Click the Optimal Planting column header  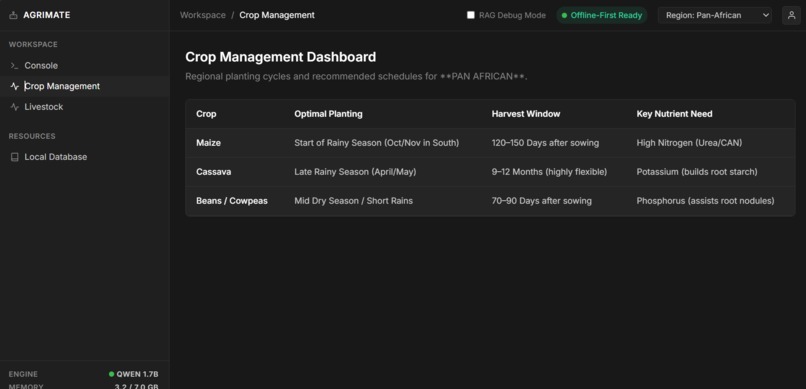coord(328,114)
